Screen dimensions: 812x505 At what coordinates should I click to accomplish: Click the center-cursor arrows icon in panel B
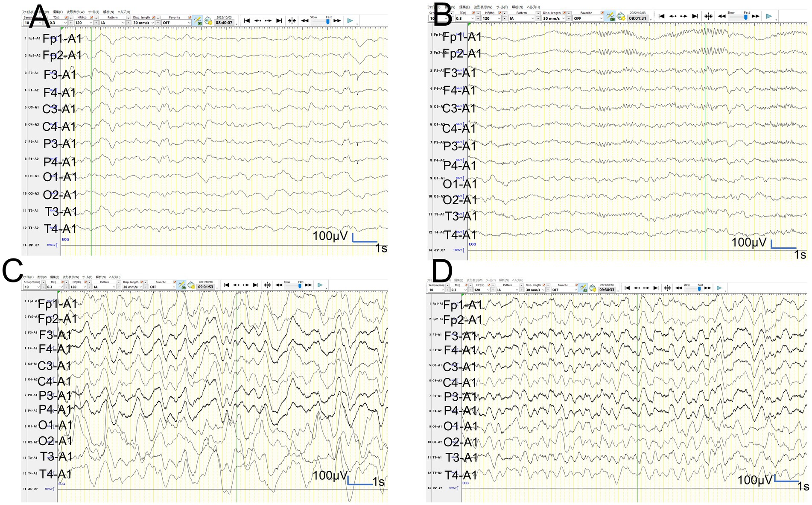[708, 16]
